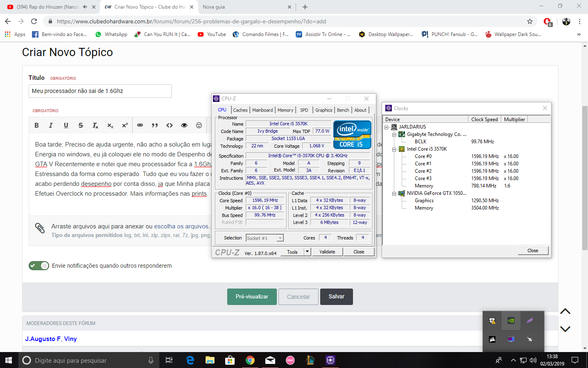Click the Tools button in CPU-Z
Screen dimensions: 588x368
click(x=292, y=252)
